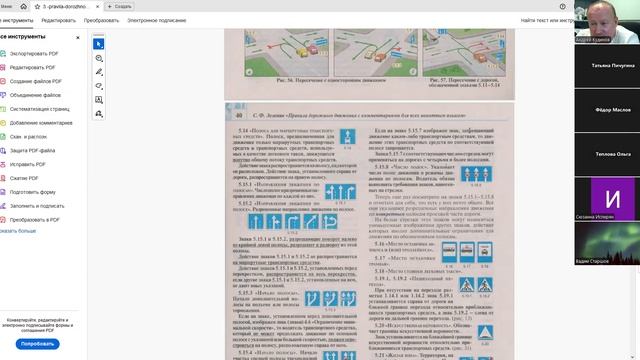Image resolution: width=640 pixels, height=360 pixels.
Task: Open the help question mark icon
Action: [x=562, y=7]
